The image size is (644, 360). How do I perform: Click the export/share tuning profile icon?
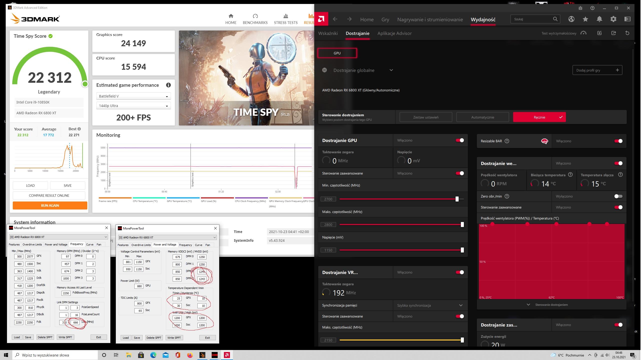(x=613, y=33)
